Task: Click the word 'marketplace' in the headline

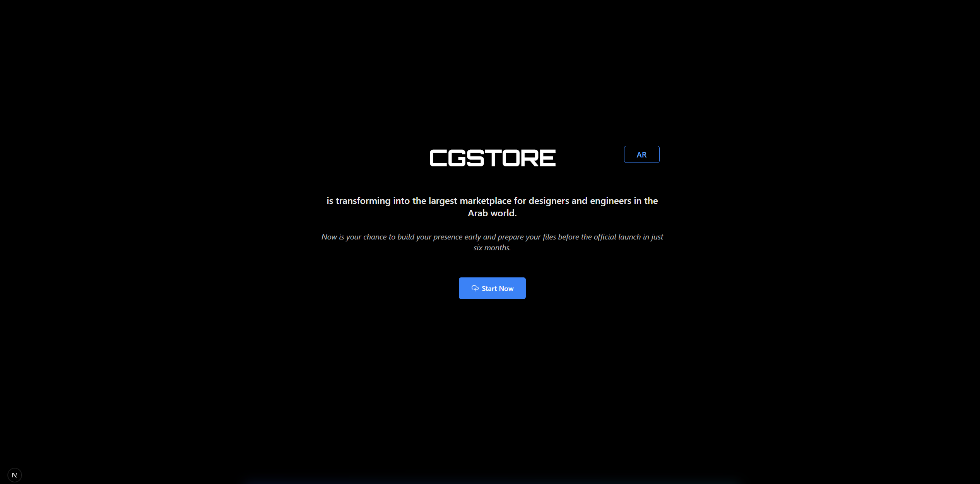Action: pyautogui.click(x=485, y=201)
